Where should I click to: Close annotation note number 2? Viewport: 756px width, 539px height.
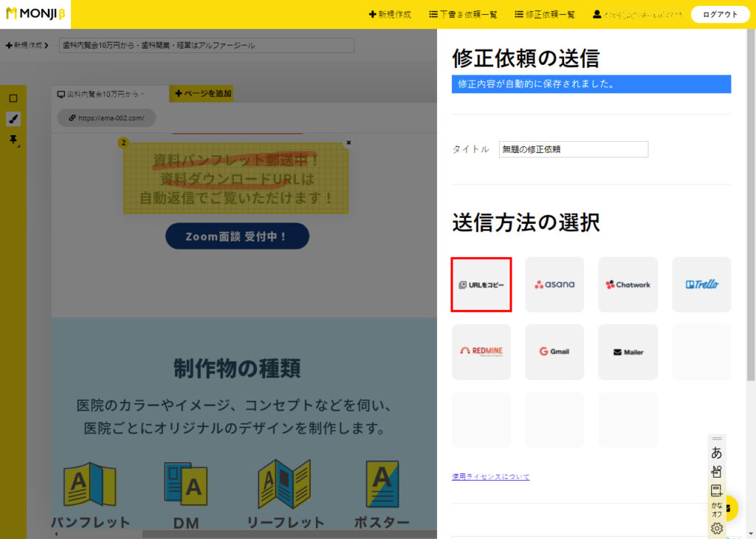(348, 143)
